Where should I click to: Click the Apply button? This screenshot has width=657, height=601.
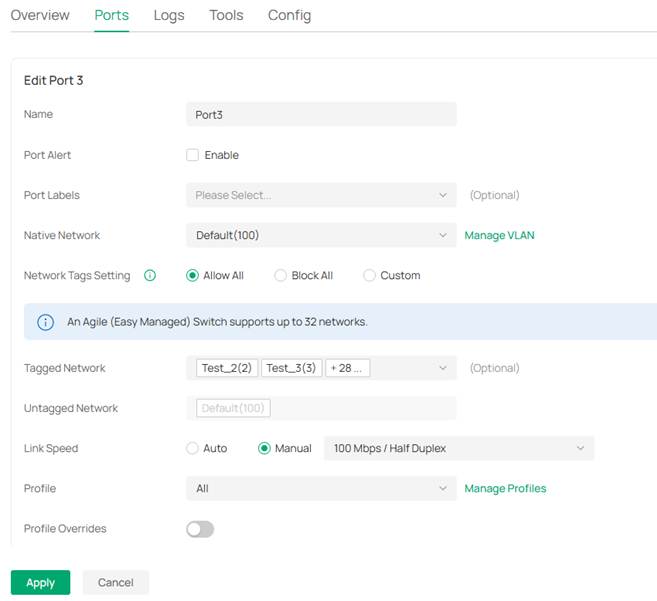click(40, 583)
